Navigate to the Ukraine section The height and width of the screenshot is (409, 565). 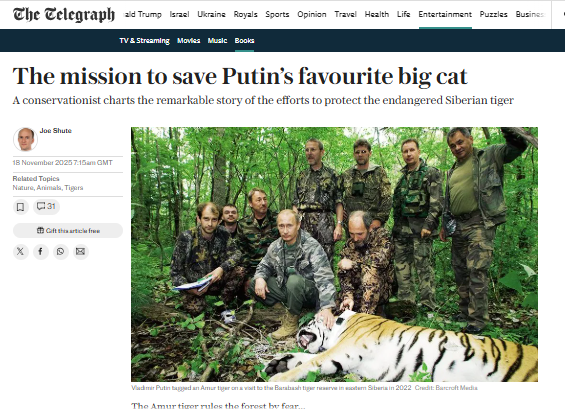click(x=211, y=14)
